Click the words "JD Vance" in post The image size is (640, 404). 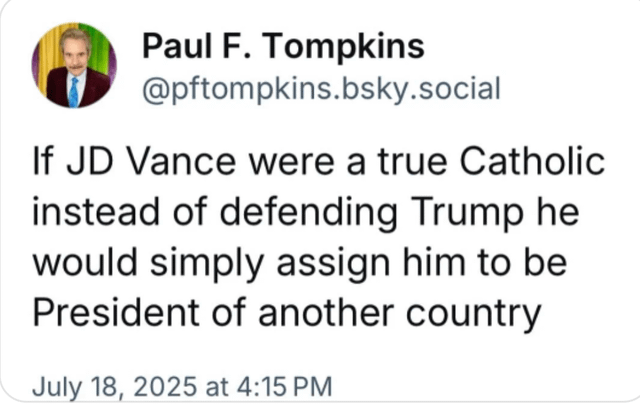point(132,163)
